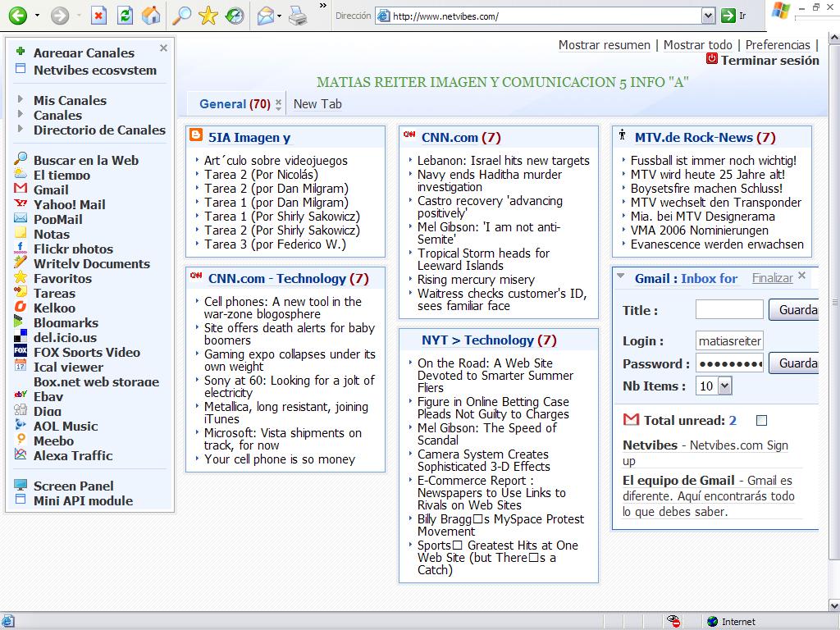Screen dimensions: 840x630
Task: Click the browser Back arrow button
Action: tap(18, 16)
